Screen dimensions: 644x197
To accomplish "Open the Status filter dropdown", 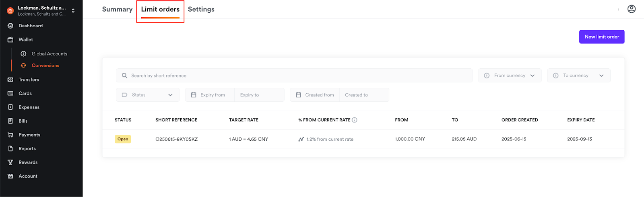I will point(148,95).
